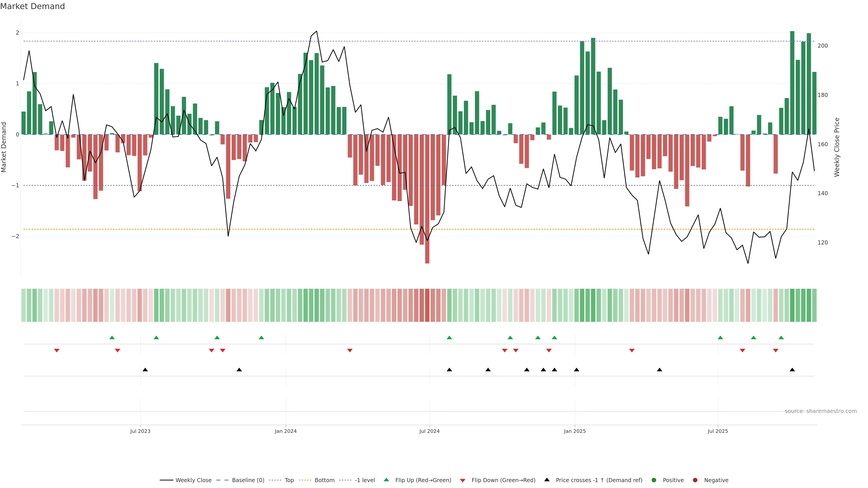868x488 pixels.
Task: Click the green Flip Up legend triangle icon
Action: click(x=387, y=480)
